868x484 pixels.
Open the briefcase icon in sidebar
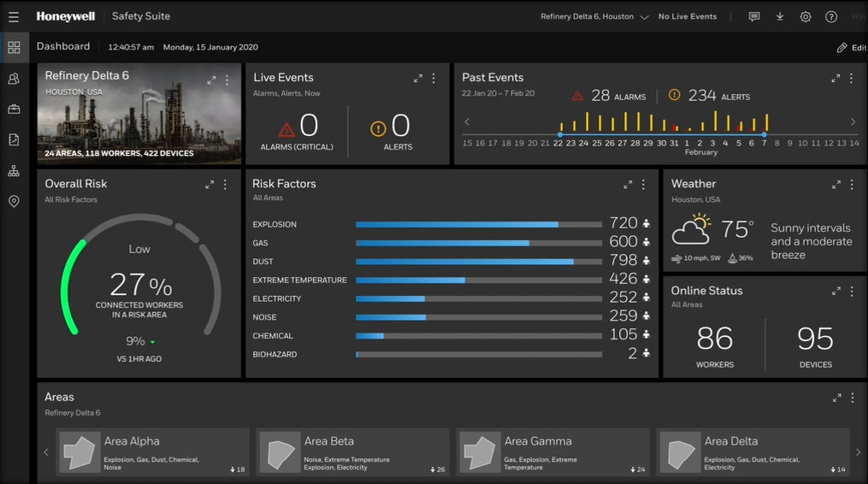click(14, 109)
